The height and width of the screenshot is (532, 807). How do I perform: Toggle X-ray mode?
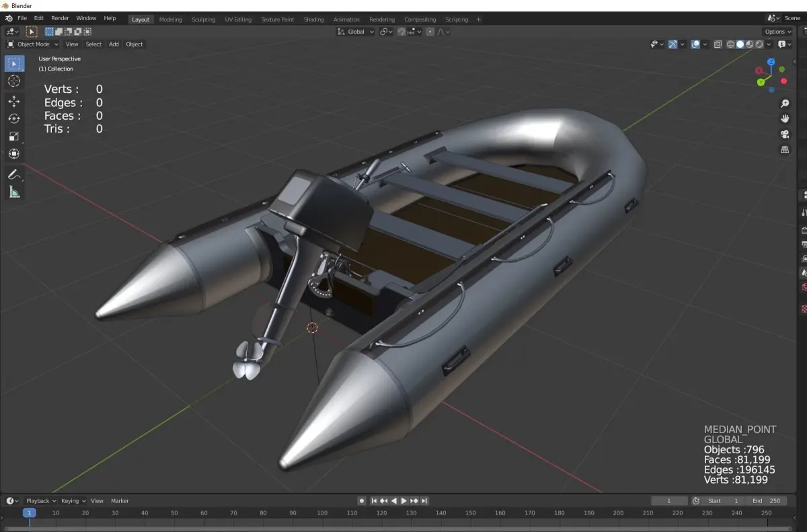pyautogui.click(x=718, y=44)
